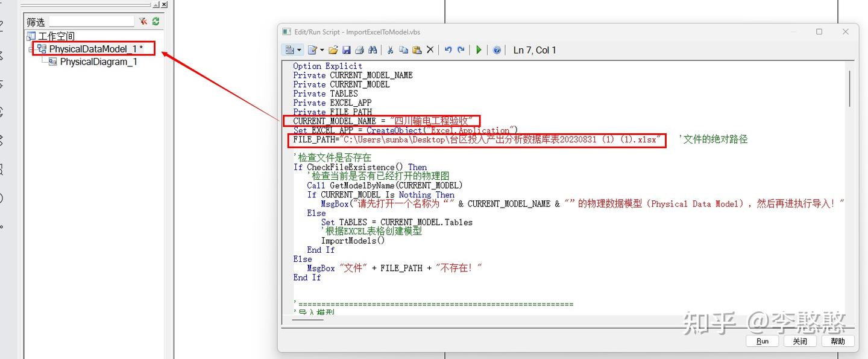Image resolution: width=868 pixels, height=359 pixels.
Task: Save the script using the Save diskette icon
Action: coord(346,49)
